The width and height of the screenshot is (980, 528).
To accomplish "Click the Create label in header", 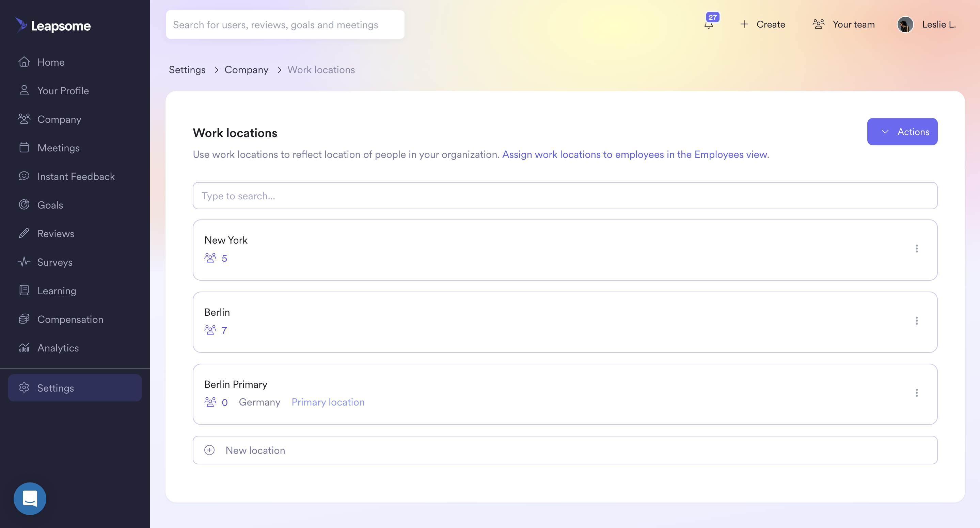I will [770, 24].
